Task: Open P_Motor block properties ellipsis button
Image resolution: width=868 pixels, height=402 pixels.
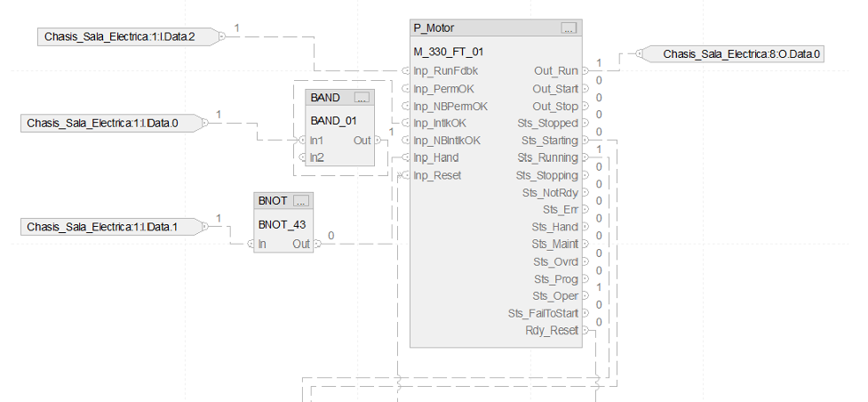Action: [x=569, y=28]
